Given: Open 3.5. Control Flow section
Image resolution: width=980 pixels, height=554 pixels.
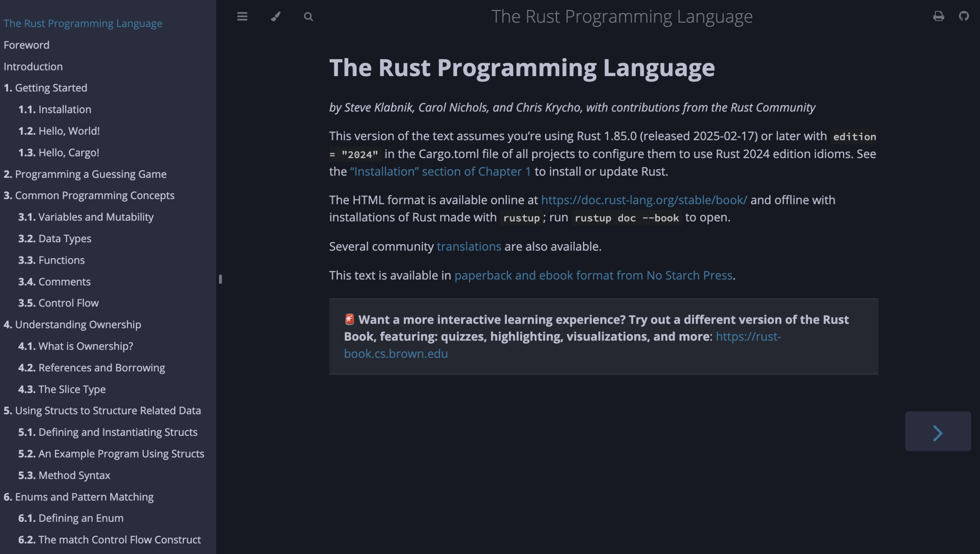Looking at the screenshot, I should tap(58, 303).
